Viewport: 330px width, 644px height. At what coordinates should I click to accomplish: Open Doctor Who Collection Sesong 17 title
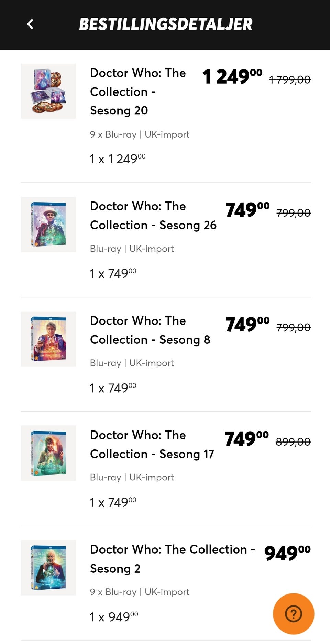(152, 445)
